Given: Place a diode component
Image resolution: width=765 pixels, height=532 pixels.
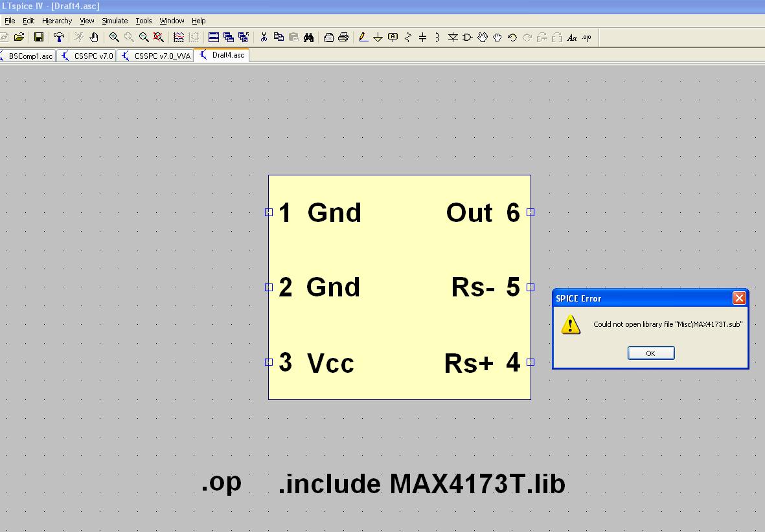Looking at the screenshot, I should tap(453, 37).
